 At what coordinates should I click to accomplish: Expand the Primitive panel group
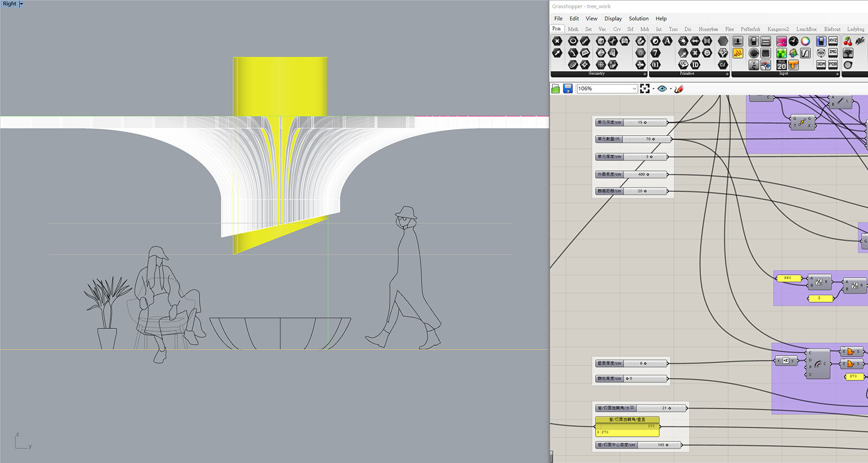pos(727,74)
